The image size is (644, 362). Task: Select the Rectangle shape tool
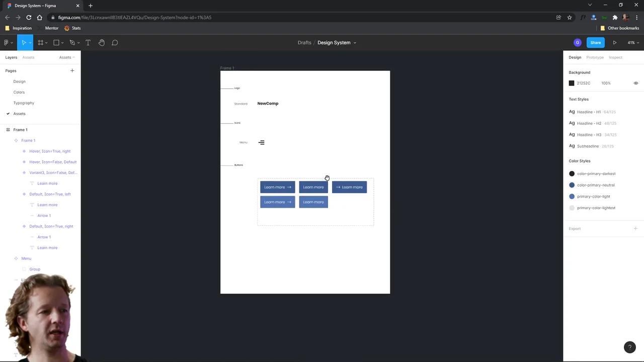[55, 42]
